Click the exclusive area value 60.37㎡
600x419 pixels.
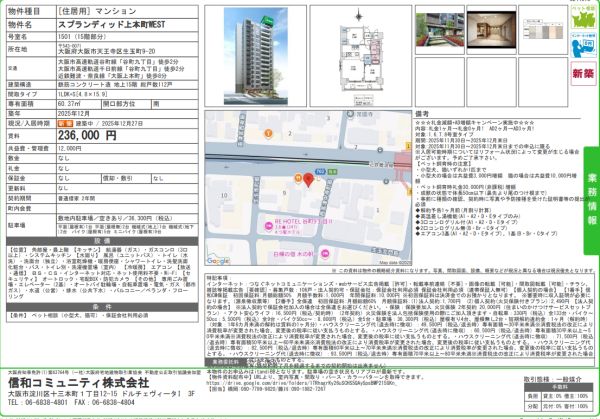point(67,104)
